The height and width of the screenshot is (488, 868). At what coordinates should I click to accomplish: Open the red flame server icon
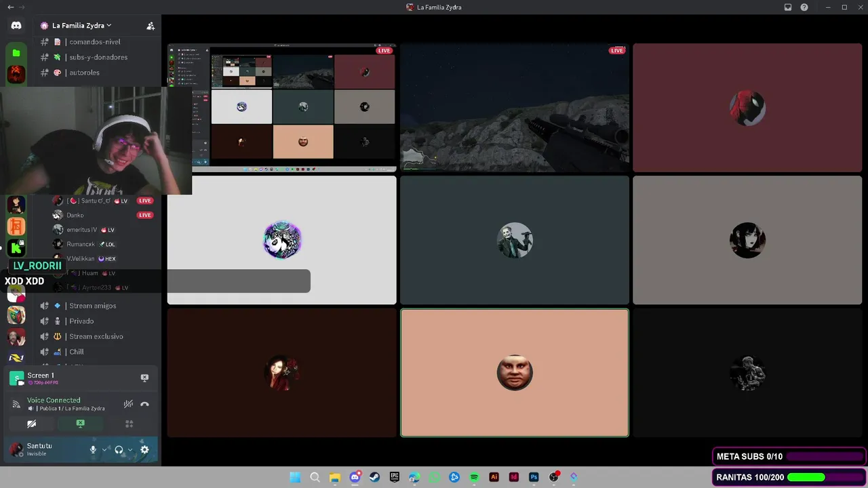pos(16,74)
